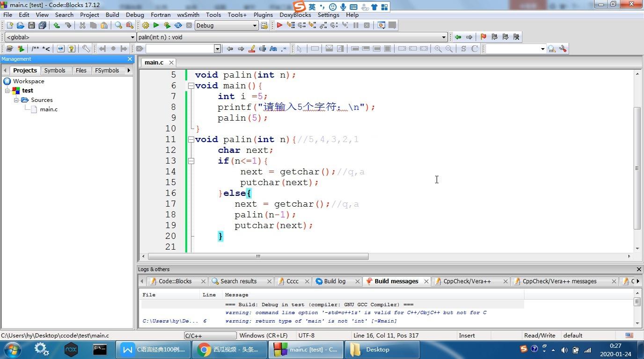644x359 pixels.
Task: Toggle match case Aa option
Action: [273, 49]
